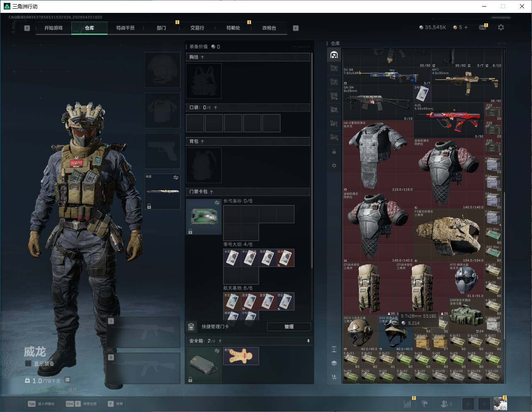532x412 pixels.
Task: Click the second add squad member plus slot
Action: [x=484, y=403]
